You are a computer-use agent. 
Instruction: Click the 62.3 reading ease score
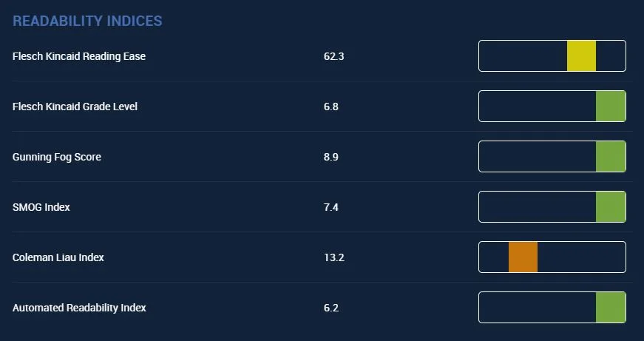tap(334, 56)
